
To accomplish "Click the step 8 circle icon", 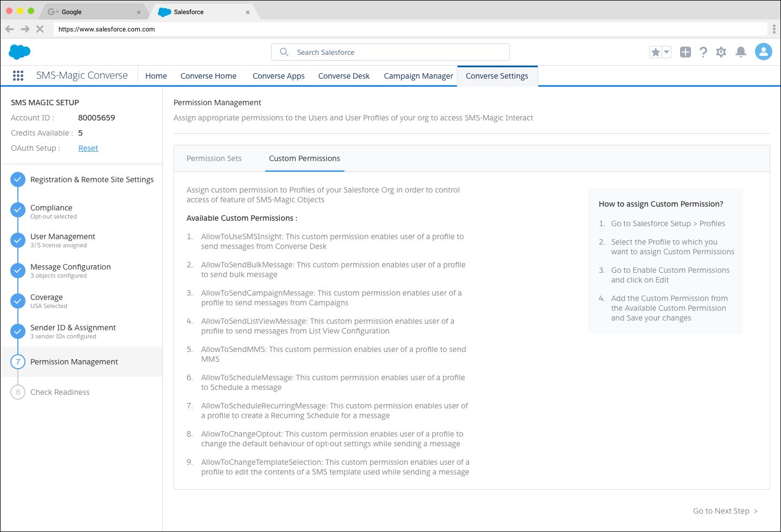I will [x=18, y=392].
